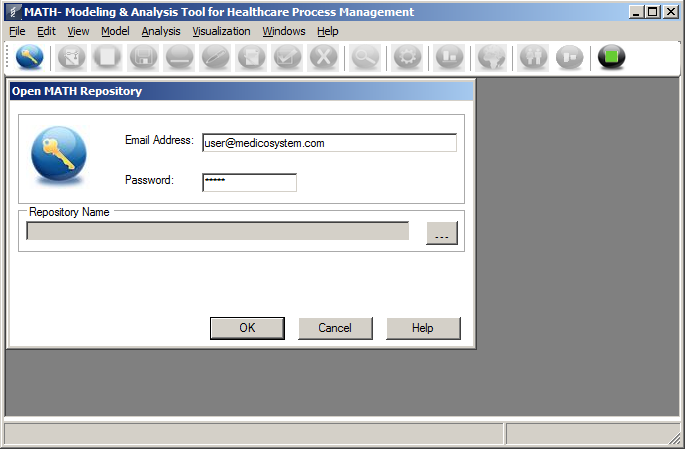Click the Open MATH Repository title bar

click(x=242, y=91)
